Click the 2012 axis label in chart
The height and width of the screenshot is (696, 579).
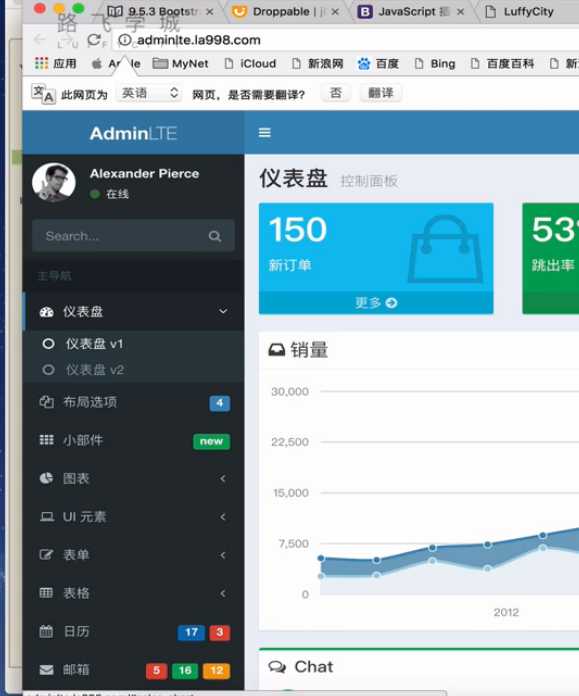point(506,613)
